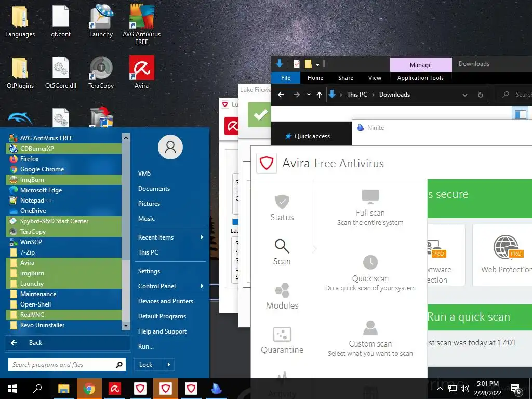532x399 pixels.
Task: Open the Launchy desktop shortcut
Action: tap(101, 20)
